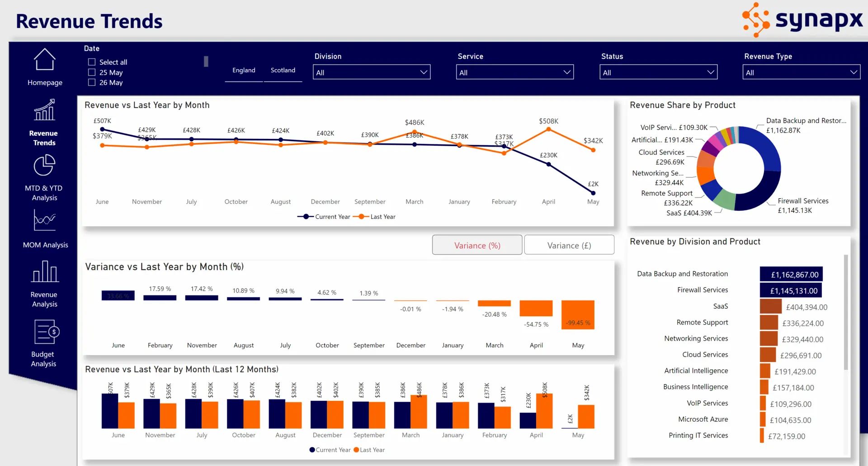
Task: Enable the 26 May date checkbox
Action: coord(92,82)
